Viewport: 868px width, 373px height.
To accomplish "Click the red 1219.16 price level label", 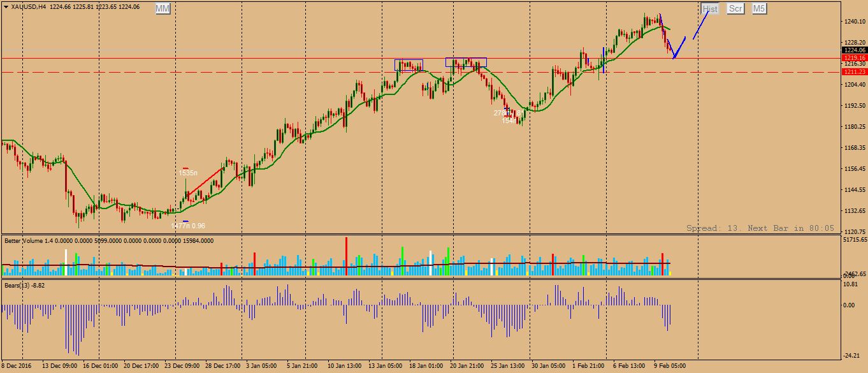I will coord(854,57).
